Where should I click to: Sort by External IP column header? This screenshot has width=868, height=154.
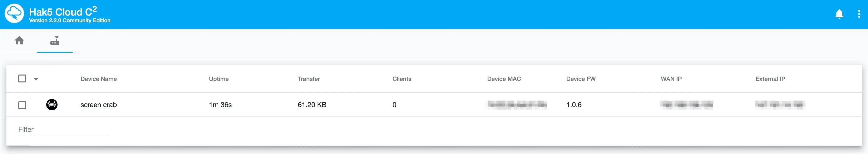click(x=770, y=79)
